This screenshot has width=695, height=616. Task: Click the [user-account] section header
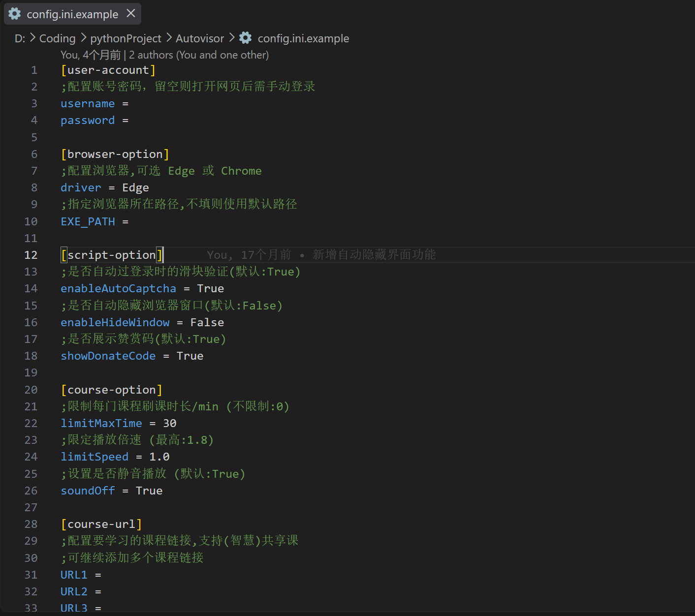coord(108,70)
